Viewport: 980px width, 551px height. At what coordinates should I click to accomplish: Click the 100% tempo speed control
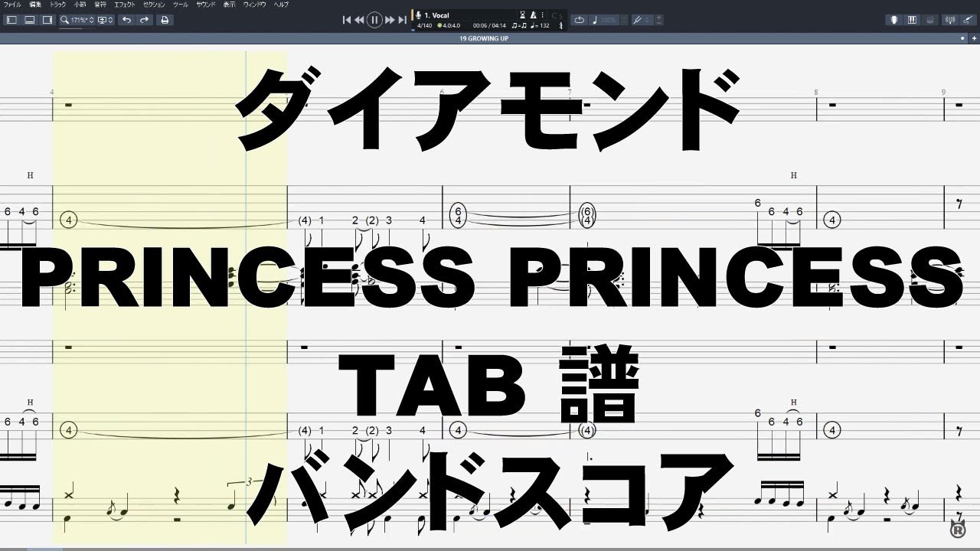pyautogui.click(x=607, y=19)
